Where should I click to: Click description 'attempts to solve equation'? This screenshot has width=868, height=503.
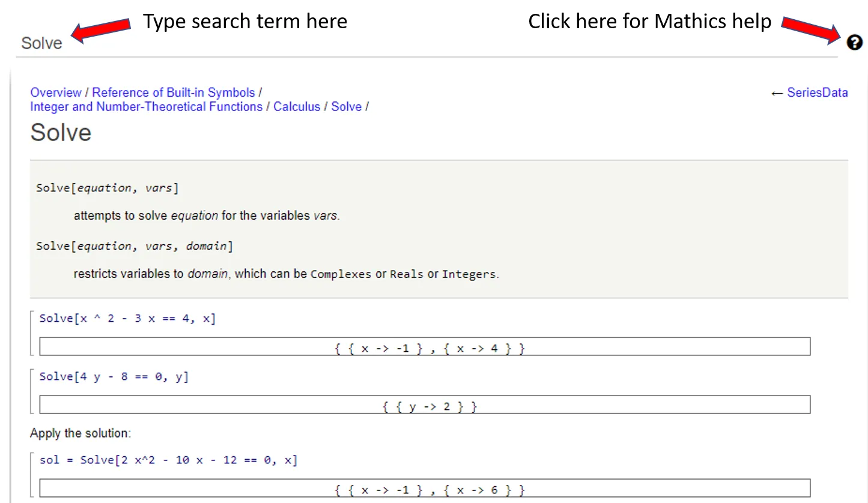click(207, 216)
